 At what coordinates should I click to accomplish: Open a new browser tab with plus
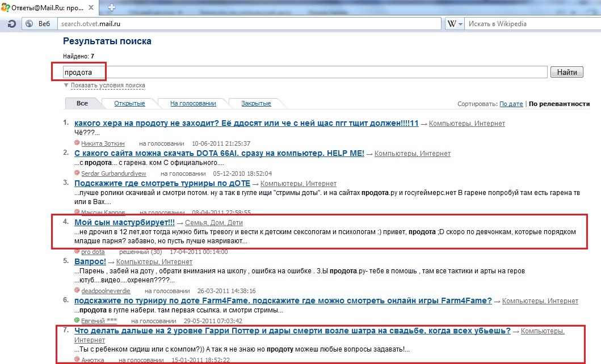(111, 7)
